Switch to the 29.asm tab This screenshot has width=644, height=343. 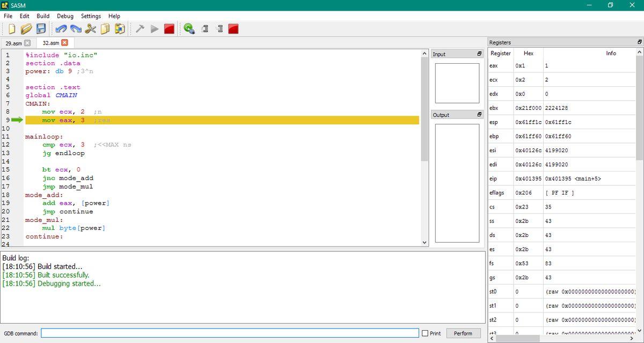13,43
